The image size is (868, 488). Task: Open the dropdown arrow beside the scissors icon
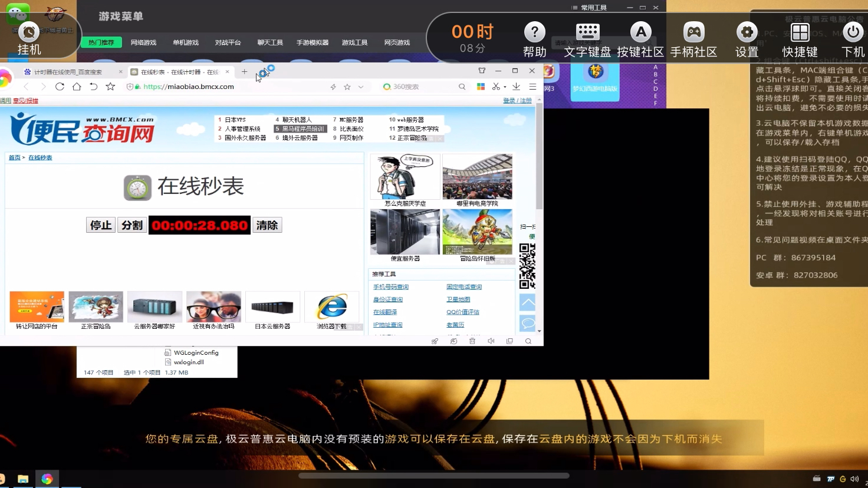(505, 87)
